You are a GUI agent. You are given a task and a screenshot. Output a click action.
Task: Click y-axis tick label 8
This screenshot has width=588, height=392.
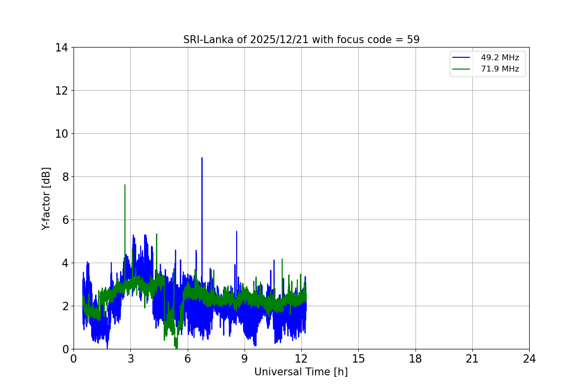(x=65, y=177)
